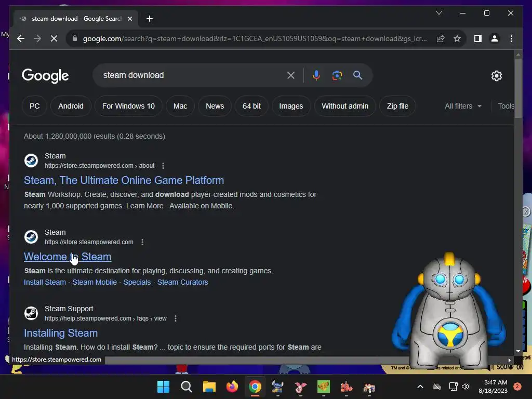
Task: Expand the All filters dropdown
Action: click(463, 106)
